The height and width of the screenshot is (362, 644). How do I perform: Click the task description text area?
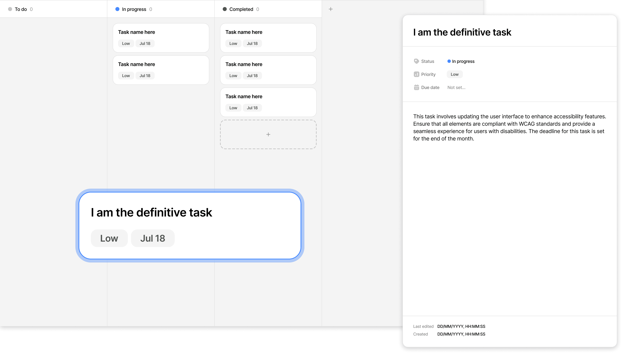509,127
